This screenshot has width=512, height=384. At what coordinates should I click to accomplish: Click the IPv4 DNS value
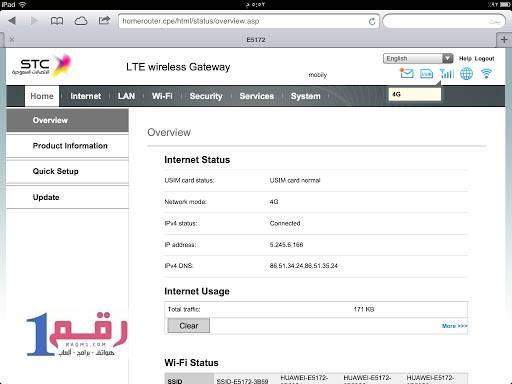point(304,266)
